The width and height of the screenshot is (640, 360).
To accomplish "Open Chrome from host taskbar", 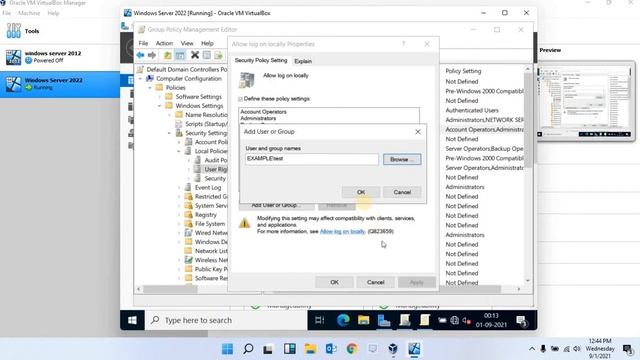I will tap(352, 349).
